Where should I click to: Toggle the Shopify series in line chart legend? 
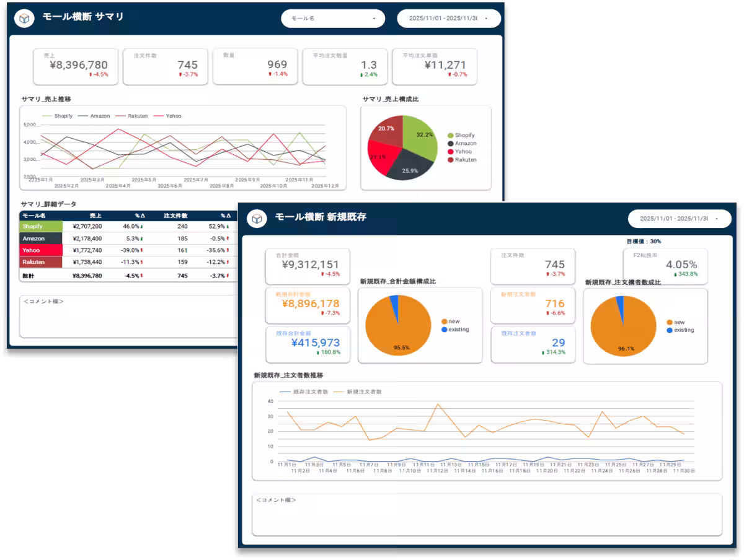point(58,116)
